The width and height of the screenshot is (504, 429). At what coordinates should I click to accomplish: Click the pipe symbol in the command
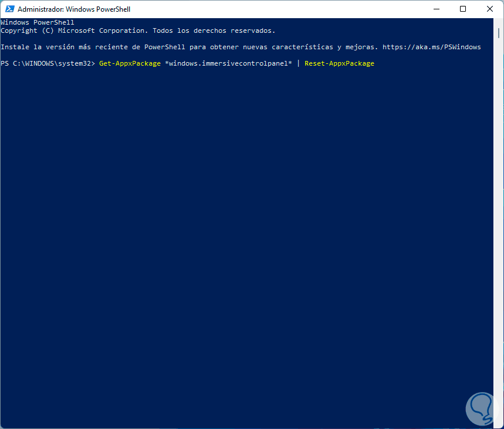click(x=298, y=63)
